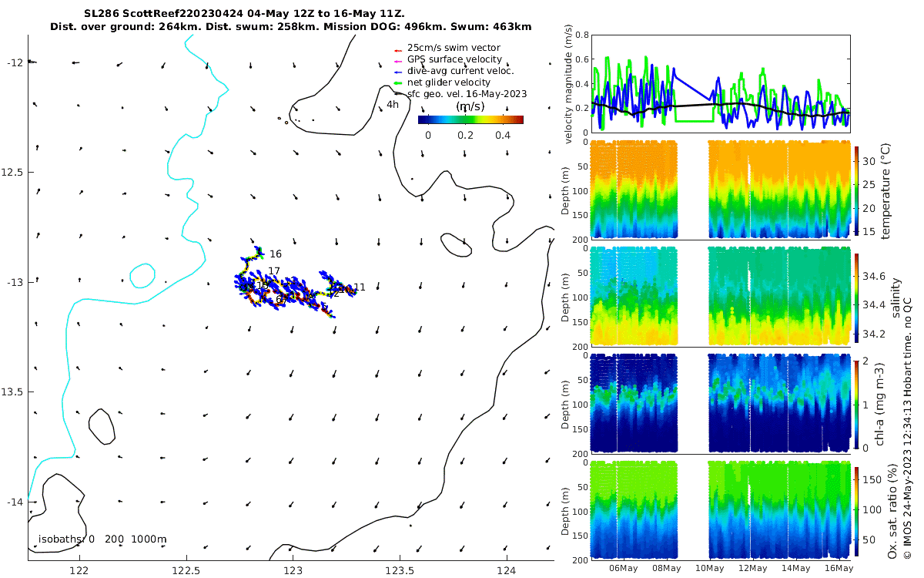The height and width of the screenshot is (578, 924).
Task: Click glider track day label '17'
Action: [274, 271]
